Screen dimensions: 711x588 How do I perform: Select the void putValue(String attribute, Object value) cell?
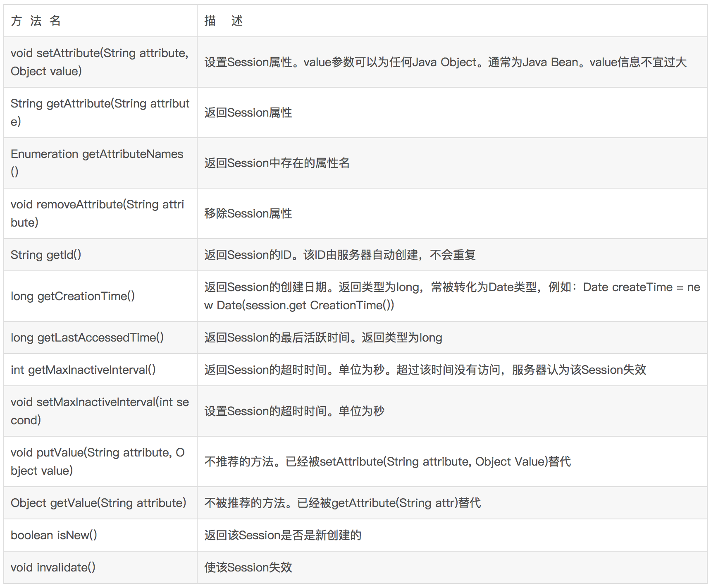tap(100, 461)
